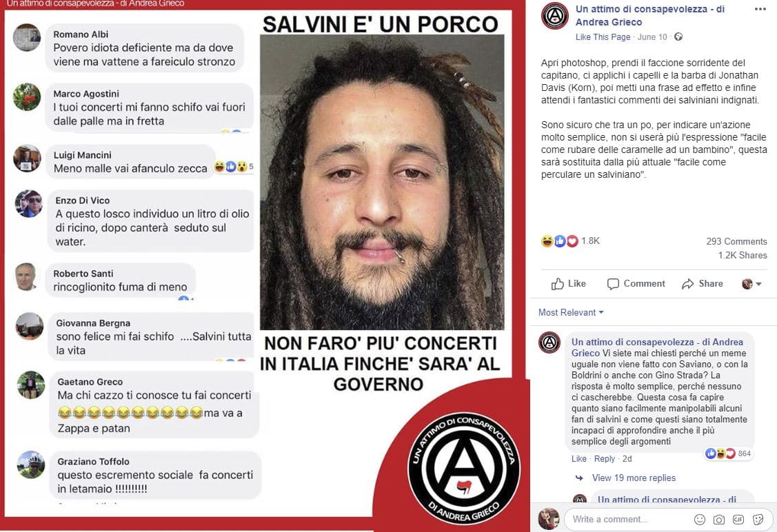Open the page's anarchist logo avatar
This screenshot has width=777, height=532.
click(x=554, y=16)
